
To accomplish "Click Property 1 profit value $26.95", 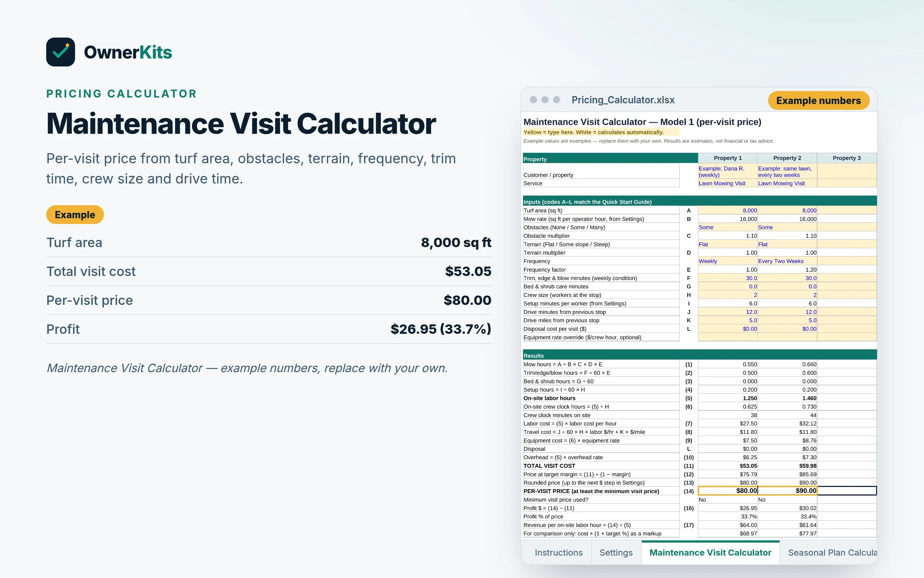I will pos(728,508).
